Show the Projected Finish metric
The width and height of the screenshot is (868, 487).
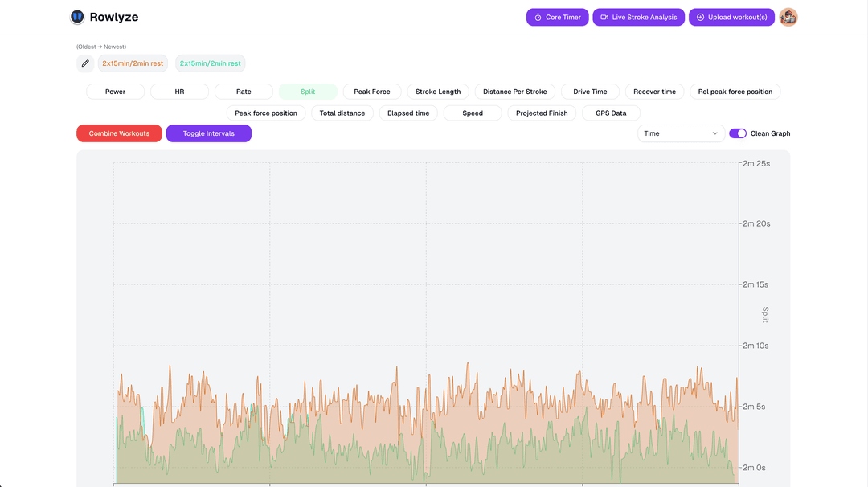(542, 113)
